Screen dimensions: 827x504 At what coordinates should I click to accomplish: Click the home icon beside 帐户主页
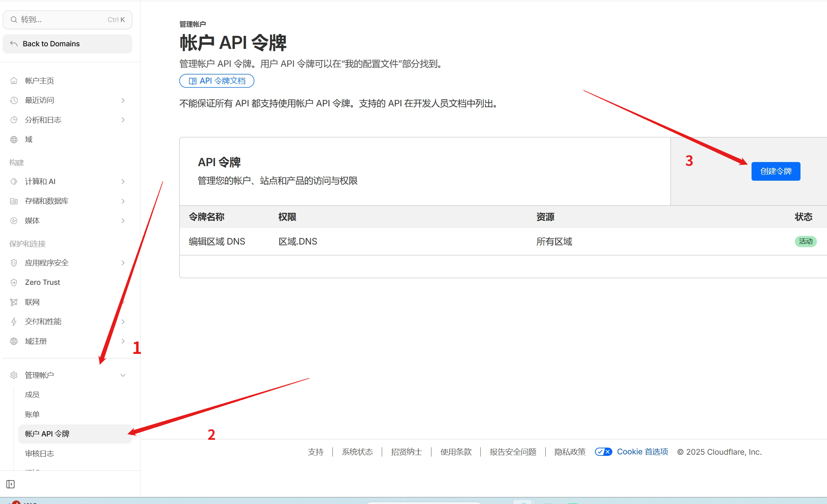(x=14, y=81)
